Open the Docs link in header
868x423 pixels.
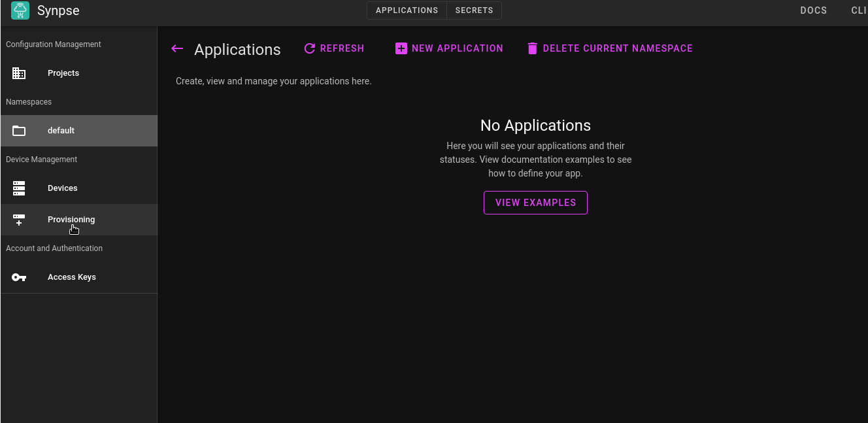pos(813,10)
